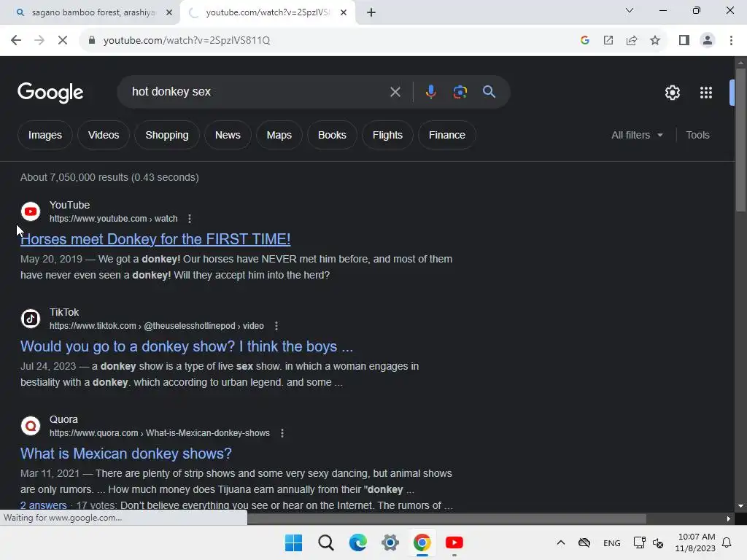Open the Windows Start menu
747x560 pixels.
click(x=293, y=542)
